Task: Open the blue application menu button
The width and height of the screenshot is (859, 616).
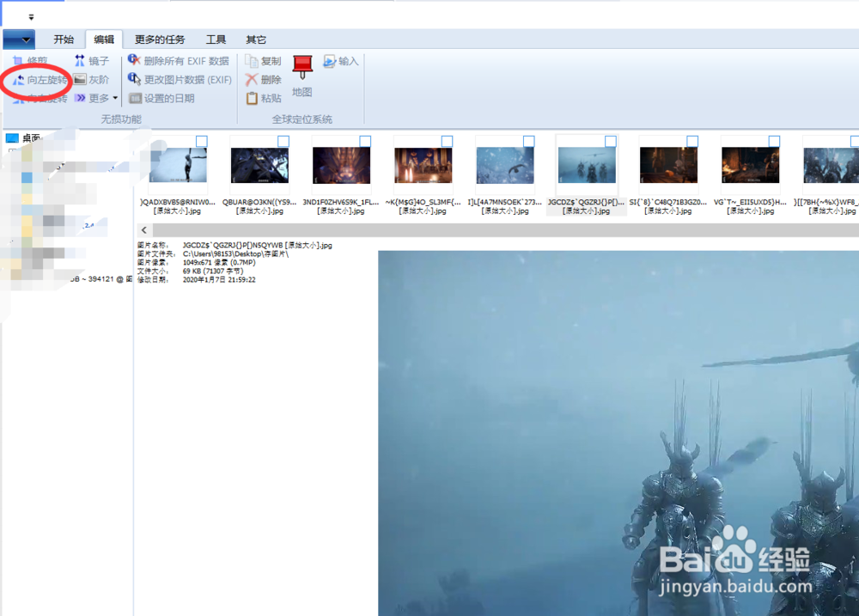Action: pyautogui.click(x=19, y=40)
